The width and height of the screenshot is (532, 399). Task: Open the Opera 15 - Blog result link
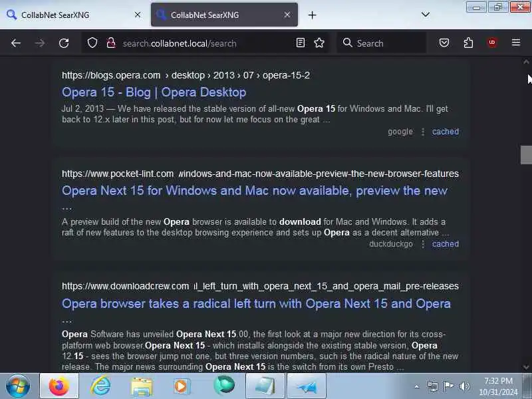tap(154, 92)
